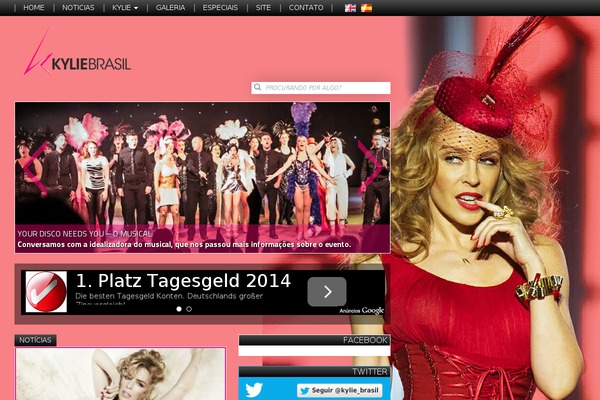Image resolution: width=600 pixels, height=400 pixels.
Task: Click 'Die besten Tagesgeld Konten' ad text
Action: [169, 296]
